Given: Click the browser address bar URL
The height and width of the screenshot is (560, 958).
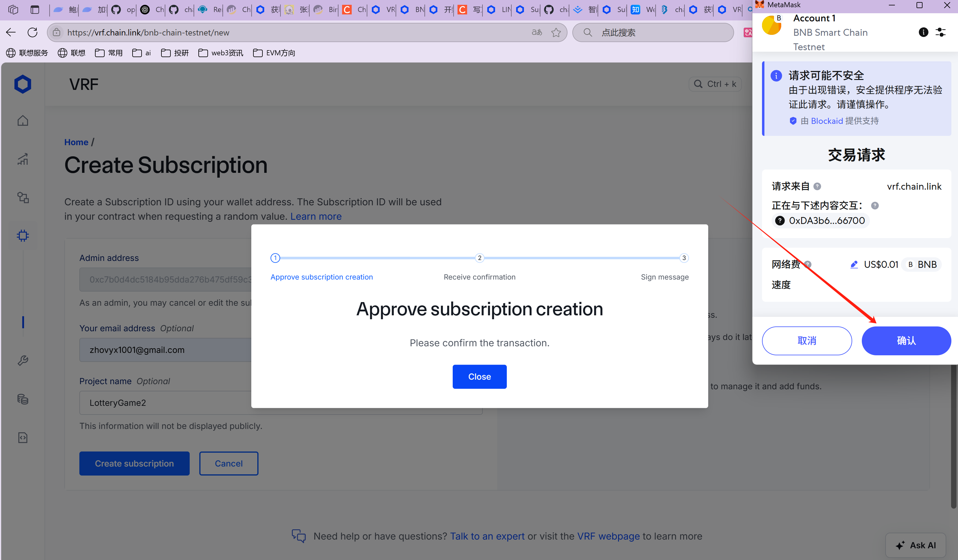Looking at the screenshot, I should pos(148,33).
